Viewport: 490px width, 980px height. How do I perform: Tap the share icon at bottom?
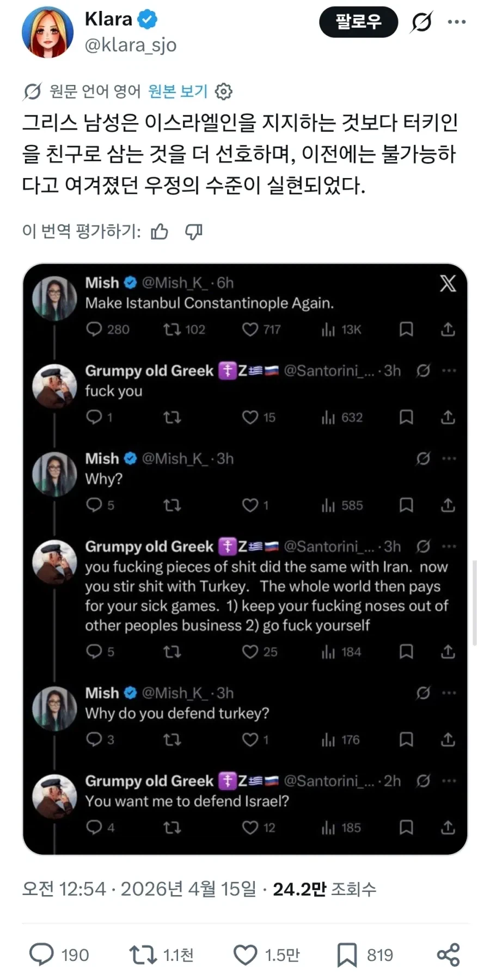pos(448,954)
